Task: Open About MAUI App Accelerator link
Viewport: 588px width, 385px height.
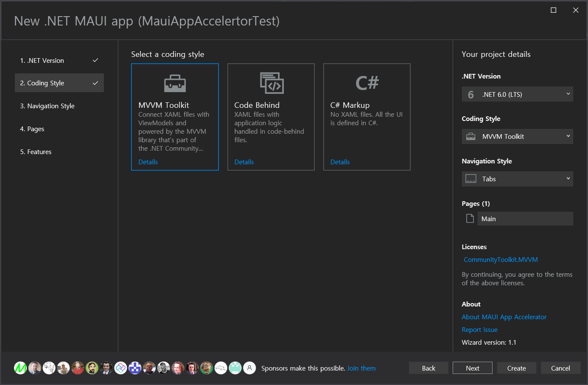Action: tap(504, 317)
